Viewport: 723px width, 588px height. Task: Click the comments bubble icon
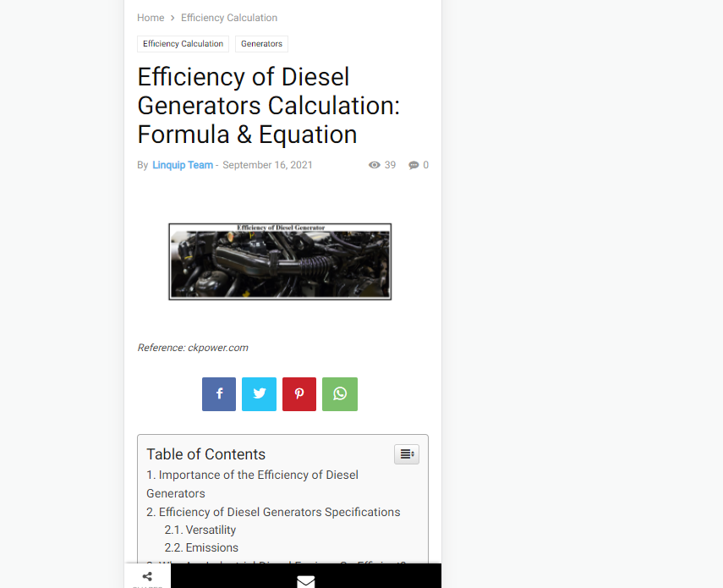tap(414, 165)
